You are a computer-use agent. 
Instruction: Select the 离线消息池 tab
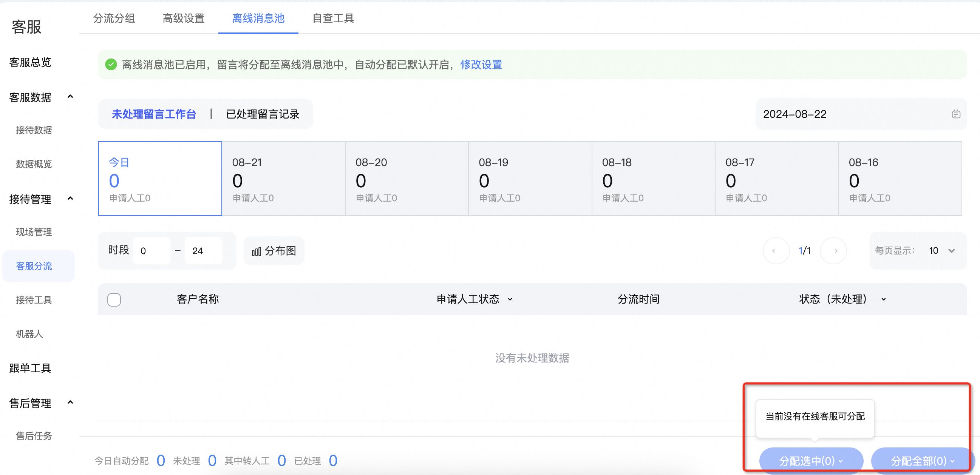pos(258,18)
